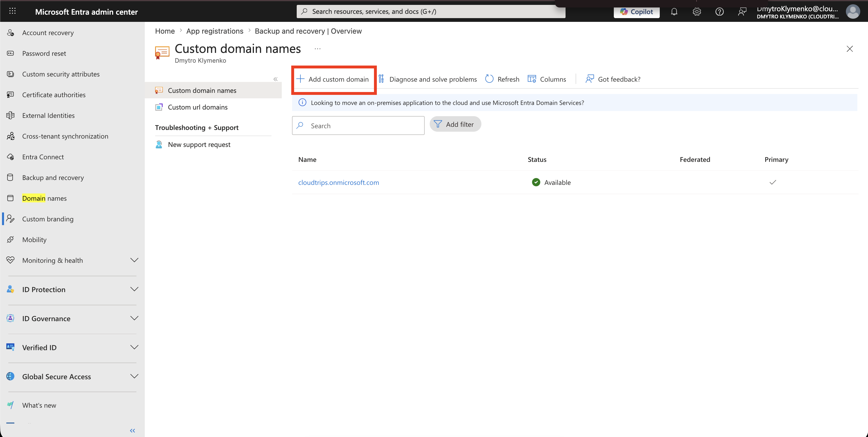Open New support request
The height and width of the screenshot is (437, 868).
[x=199, y=144]
